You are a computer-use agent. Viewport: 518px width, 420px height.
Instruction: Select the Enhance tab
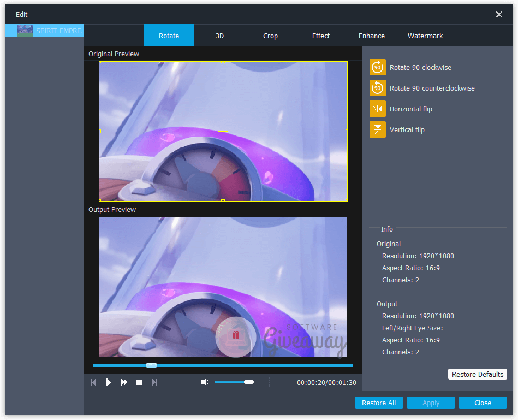coord(372,36)
